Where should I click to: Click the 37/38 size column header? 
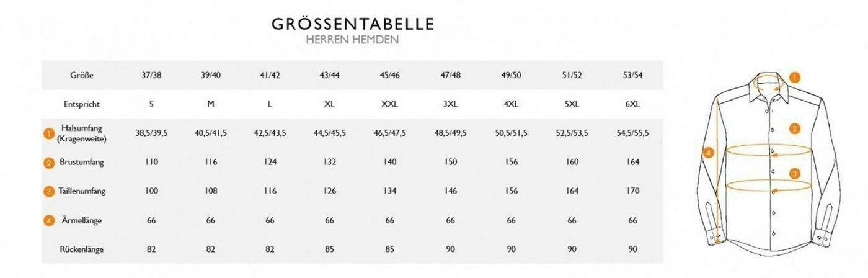pyautogui.click(x=151, y=76)
